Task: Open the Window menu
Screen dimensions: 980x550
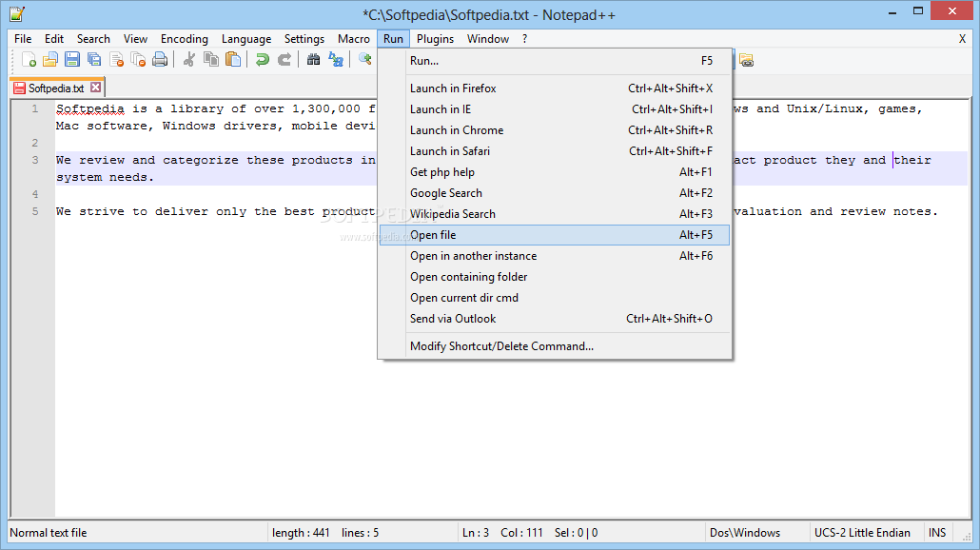Action: click(488, 39)
